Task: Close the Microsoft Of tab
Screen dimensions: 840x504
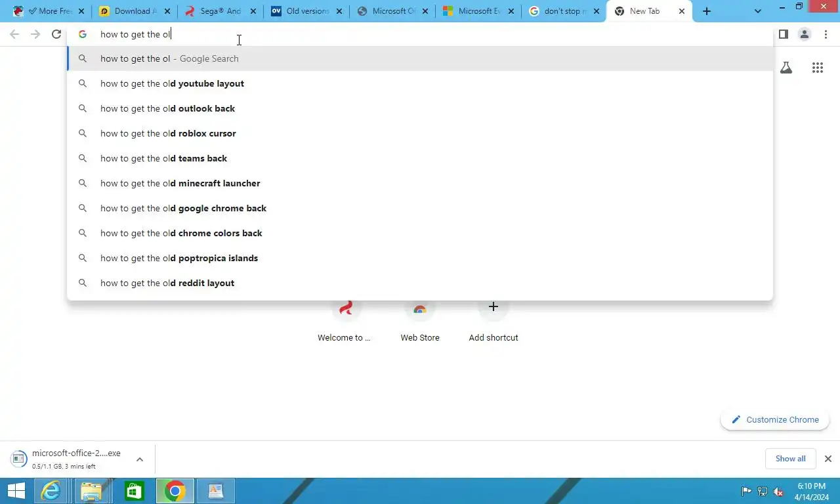Action: (x=425, y=11)
